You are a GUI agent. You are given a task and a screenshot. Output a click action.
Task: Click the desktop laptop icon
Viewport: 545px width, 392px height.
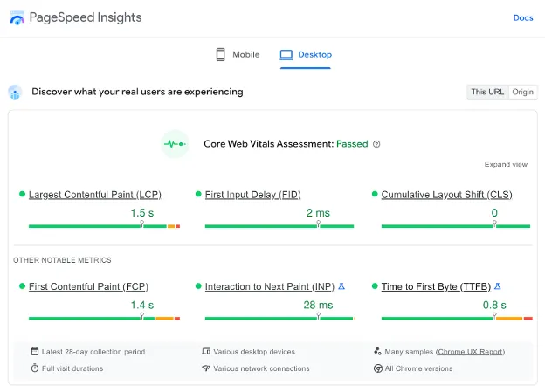[286, 55]
